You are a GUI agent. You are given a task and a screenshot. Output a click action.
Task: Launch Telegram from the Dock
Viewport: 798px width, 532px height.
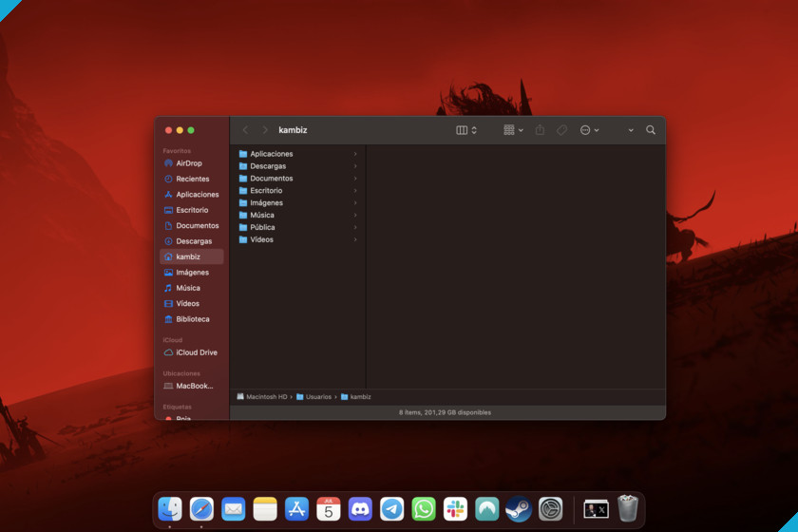(x=391, y=508)
